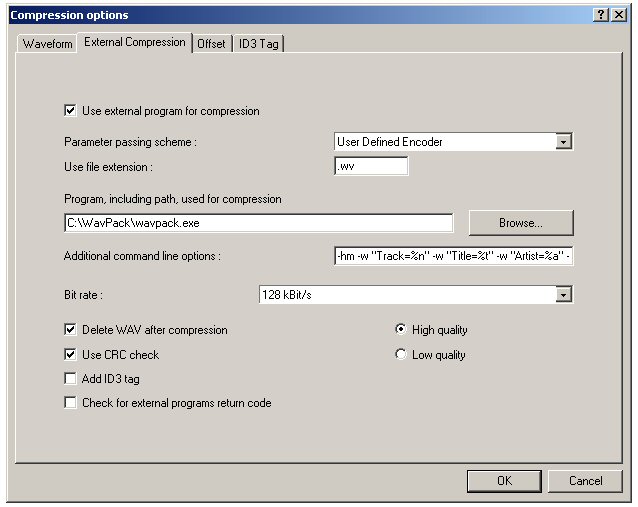Click the context help question mark button

[602, 15]
